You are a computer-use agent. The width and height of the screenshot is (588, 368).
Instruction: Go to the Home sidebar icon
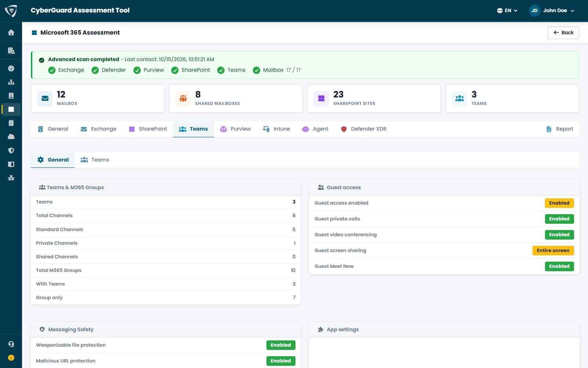pos(11,32)
